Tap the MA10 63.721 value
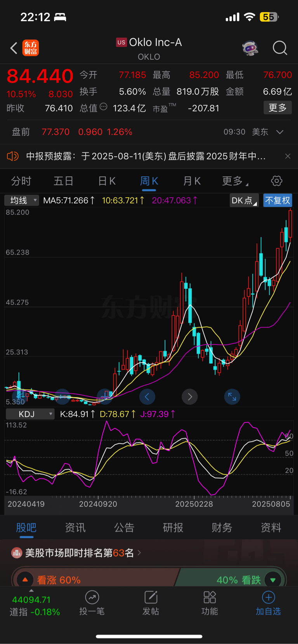Image resolution: width=298 pixels, height=644 pixels. tap(123, 200)
